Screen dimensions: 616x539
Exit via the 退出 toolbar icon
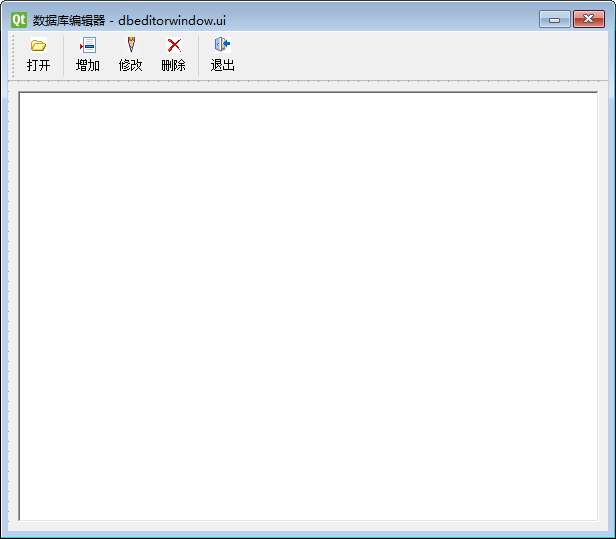click(x=223, y=55)
